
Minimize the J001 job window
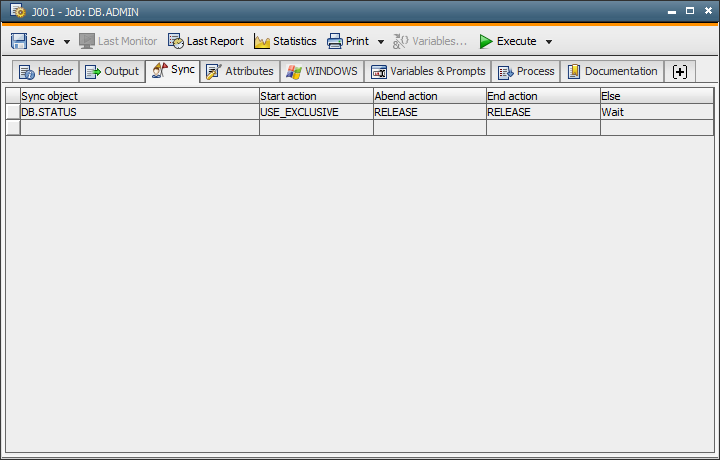[x=672, y=11]
